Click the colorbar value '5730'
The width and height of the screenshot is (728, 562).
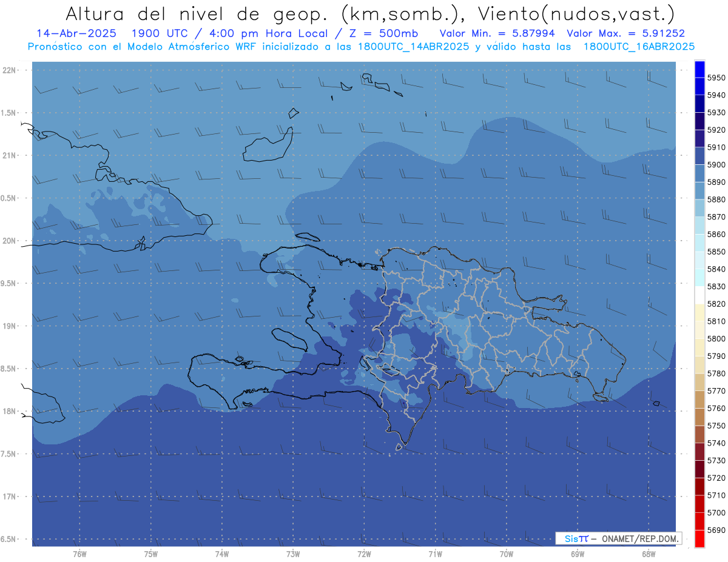click(716, 460)
